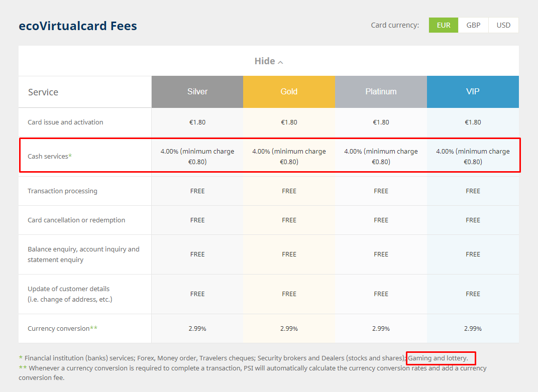Click Platinum Balance enquiry FREE cell
Screen dimensions: 538x392
pyautogui.click(x=381, y=254)
